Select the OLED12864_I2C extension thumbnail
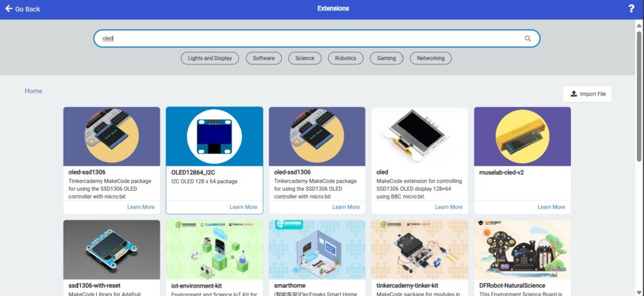This screenshot has width=644, height=296. (x=214, y=137)
